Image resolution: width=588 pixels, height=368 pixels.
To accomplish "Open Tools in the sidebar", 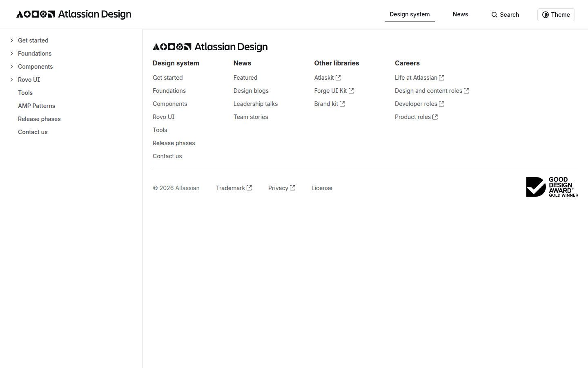I will (x=25, y=93).
